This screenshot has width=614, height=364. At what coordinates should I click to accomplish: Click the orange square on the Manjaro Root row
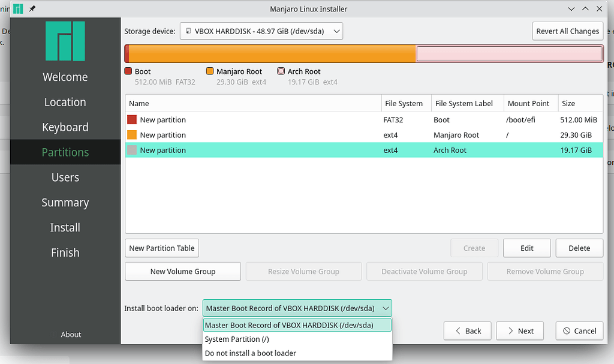click(x=131, y=135)
